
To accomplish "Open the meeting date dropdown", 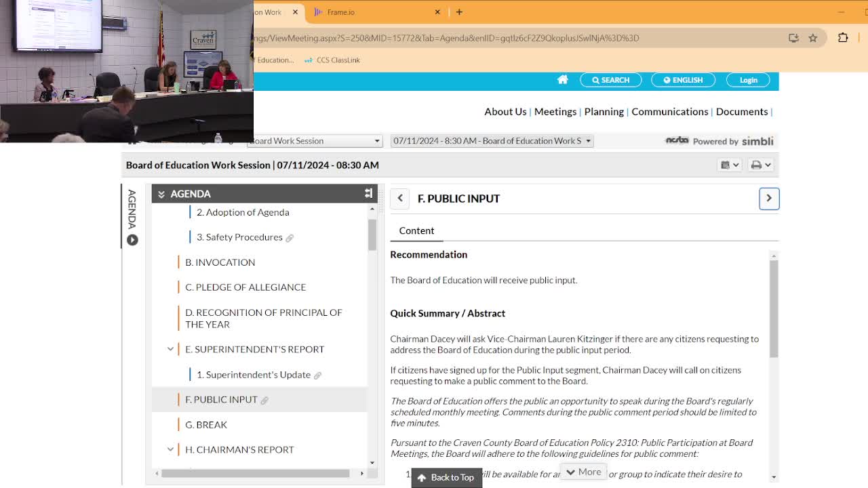I will (x=492, y=141).
